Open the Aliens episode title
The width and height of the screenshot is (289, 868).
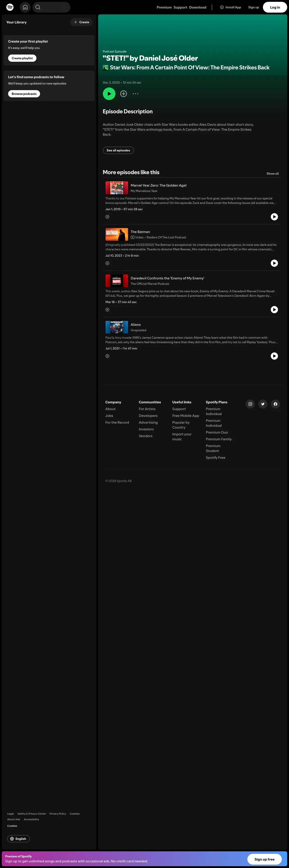pyautogui.click(x=135, y=325)
